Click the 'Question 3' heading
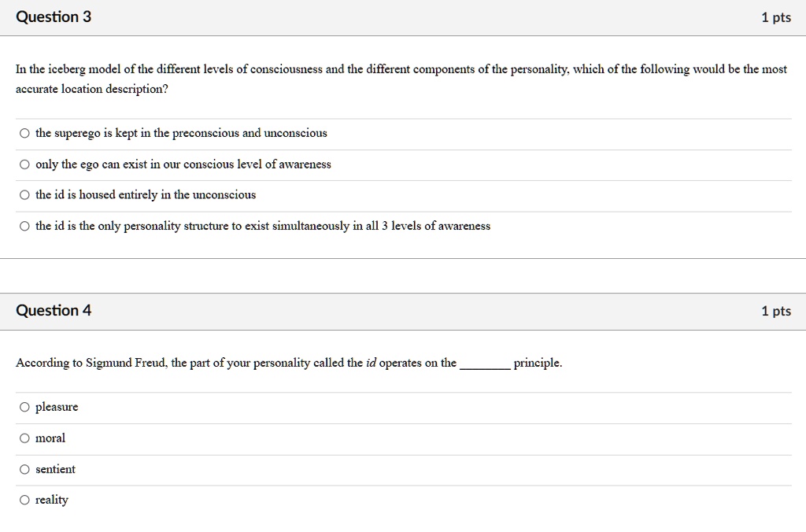This screenshot has width=806, height=532. coord(54,17)
